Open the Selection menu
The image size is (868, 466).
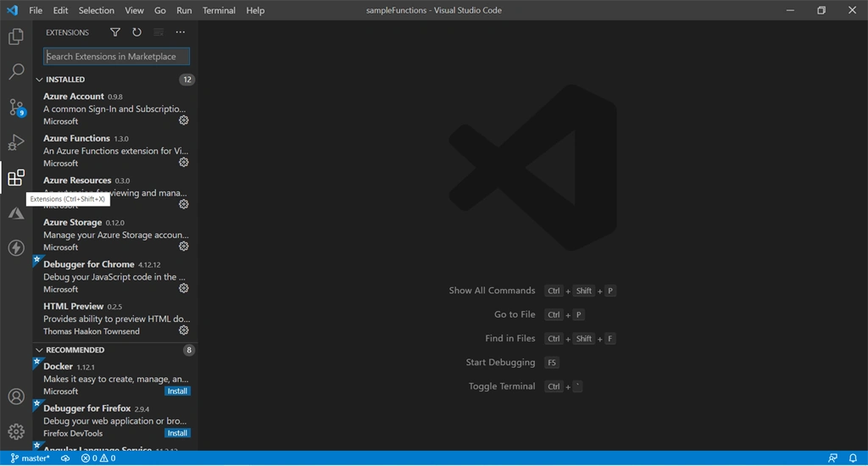(x=97, y=10)
